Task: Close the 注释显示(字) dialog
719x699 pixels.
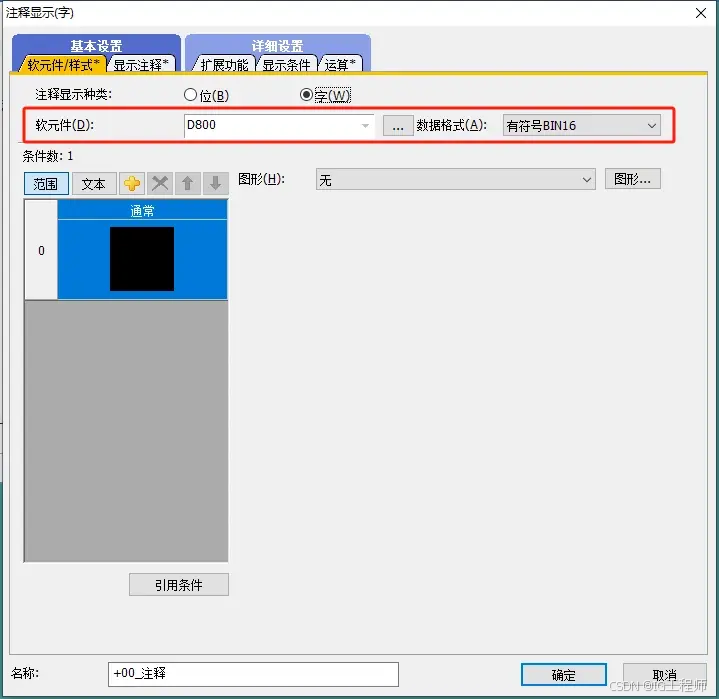Action: coord(701,13)
